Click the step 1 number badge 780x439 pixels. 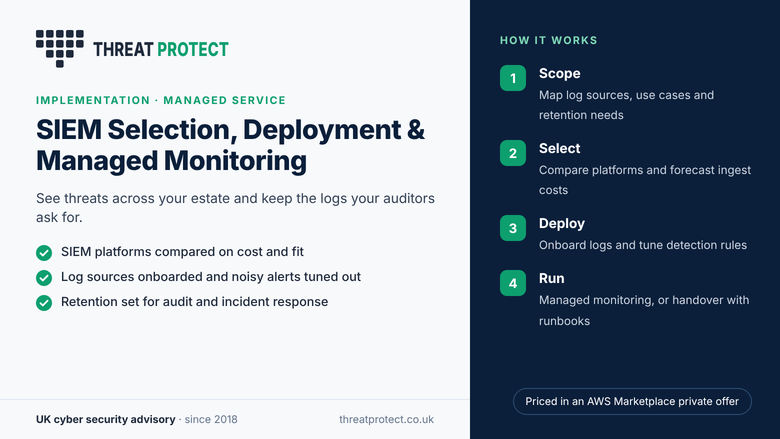(x=513, y=78)
